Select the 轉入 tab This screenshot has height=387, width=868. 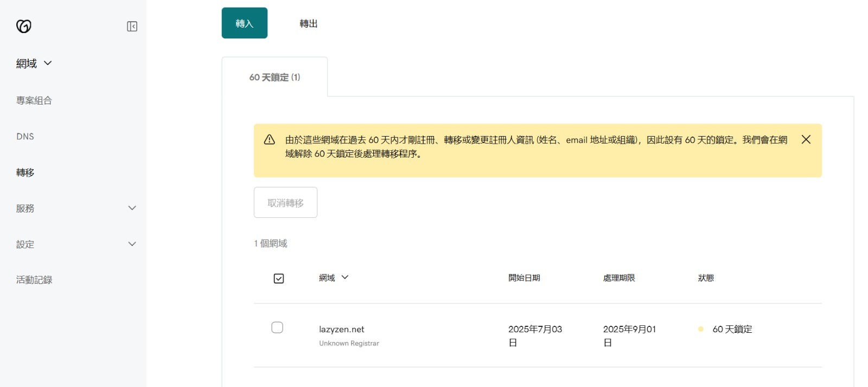(244, 23)
